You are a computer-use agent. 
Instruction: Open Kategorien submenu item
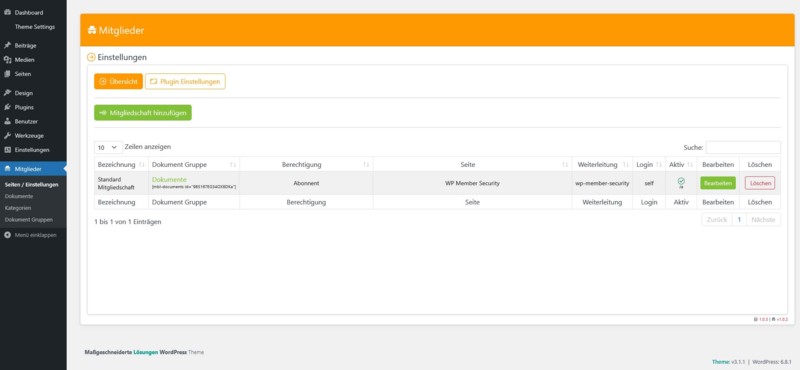(x=18, y=208)
